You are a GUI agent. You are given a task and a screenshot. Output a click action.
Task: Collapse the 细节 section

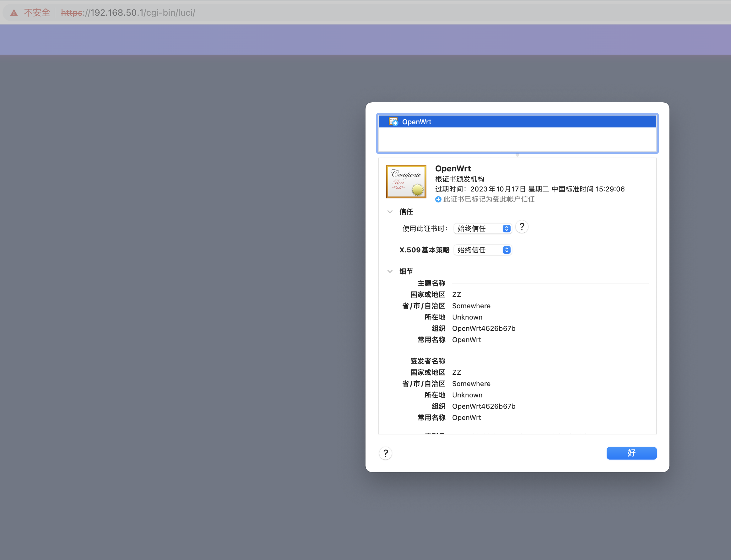pyautogui.click(x=389, y=271)
